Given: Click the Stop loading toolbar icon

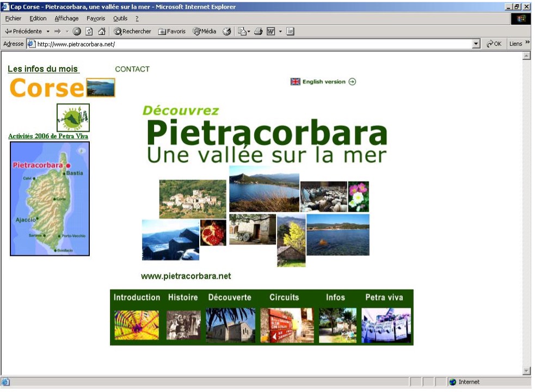Looking at the screenshot, I should point(77,32).
